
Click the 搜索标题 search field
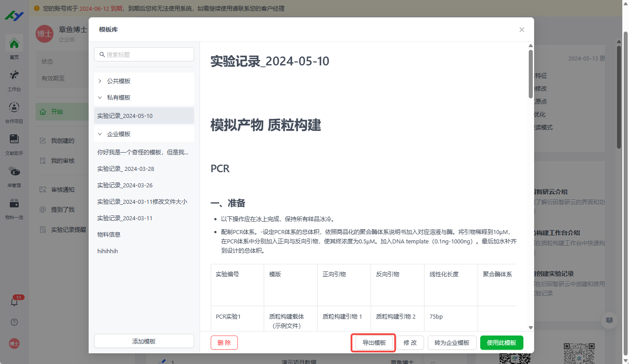coord(144,54)
